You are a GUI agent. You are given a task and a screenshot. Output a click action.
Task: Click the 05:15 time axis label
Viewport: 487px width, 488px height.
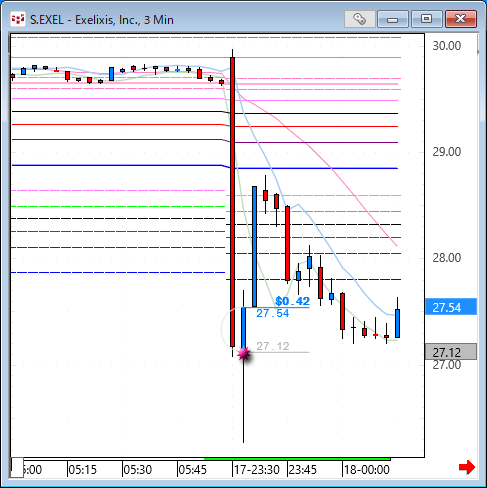tap(82, 470)
